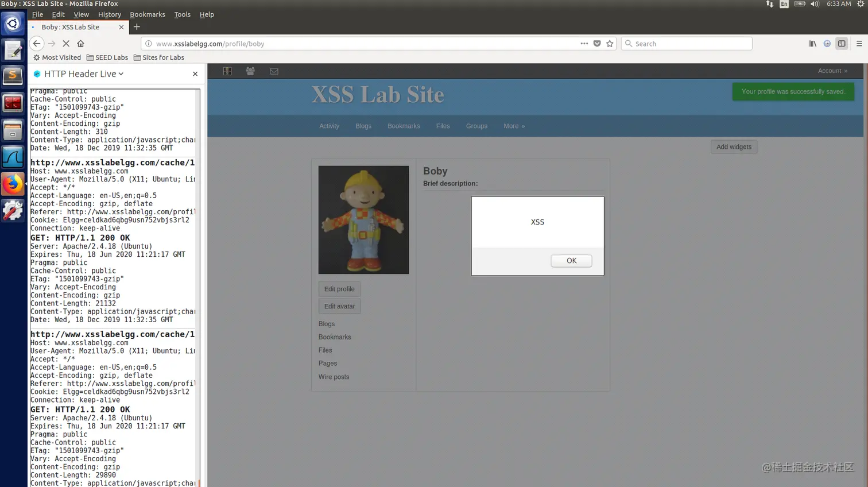Open the Most Visited bookmarks folder
Image resolution: width=868 pixels, height=487 pixels.
click(x=57, y=57)
